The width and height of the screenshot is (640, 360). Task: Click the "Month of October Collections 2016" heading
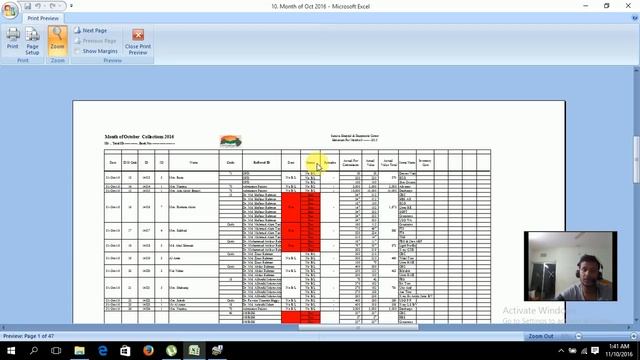pyautogui.click(x=139, y=137)
